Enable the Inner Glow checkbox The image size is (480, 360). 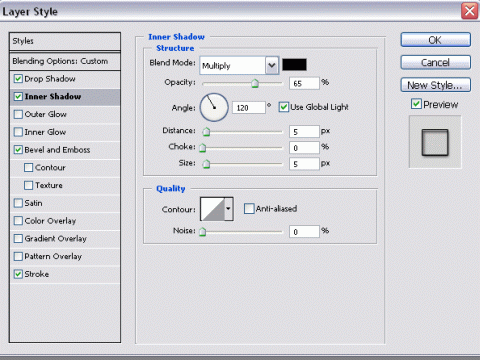[18, 132]
